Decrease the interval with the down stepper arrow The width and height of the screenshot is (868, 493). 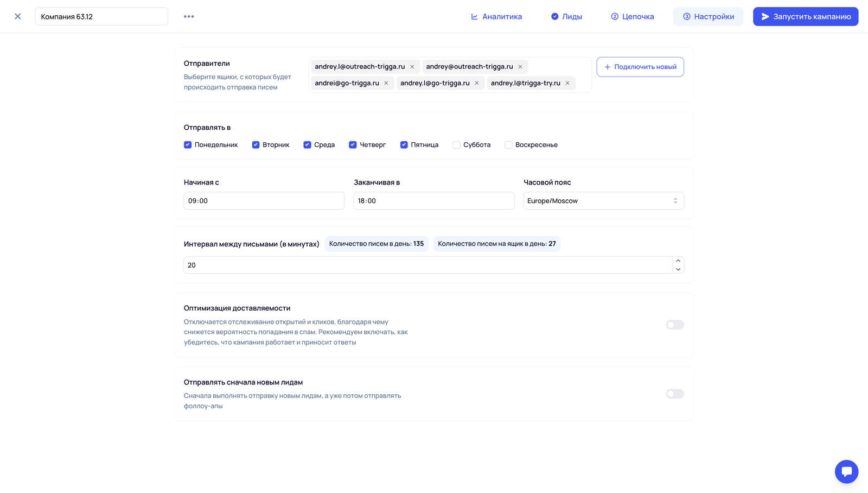[678, 269]
